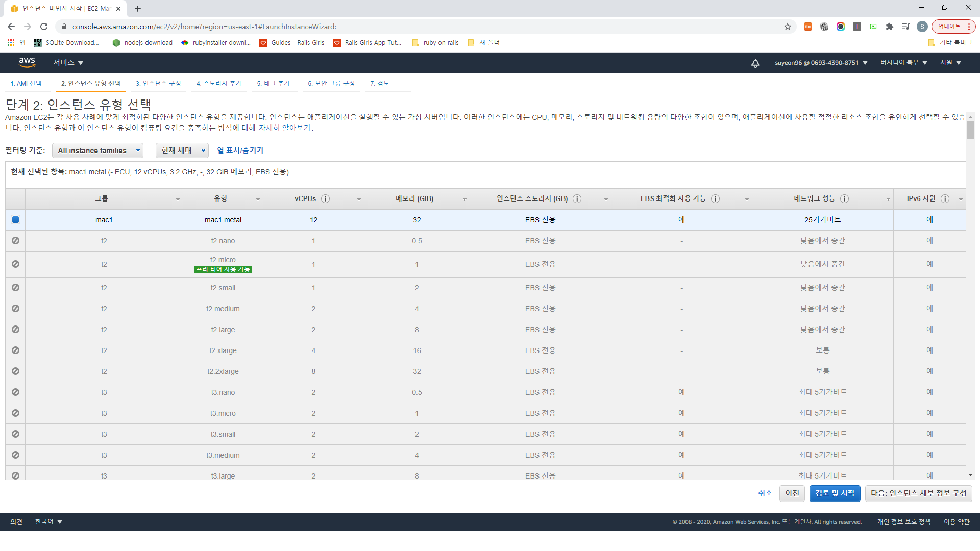Open the Guides - Rails Girls bookmark
Screen dimensions: 980x551
tap(292, 43)
